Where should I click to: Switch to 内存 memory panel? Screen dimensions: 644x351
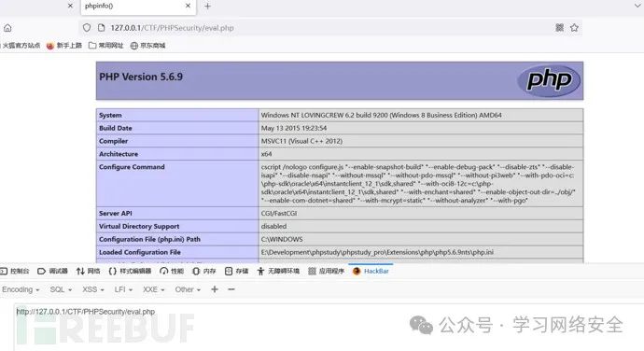[204, 272]
